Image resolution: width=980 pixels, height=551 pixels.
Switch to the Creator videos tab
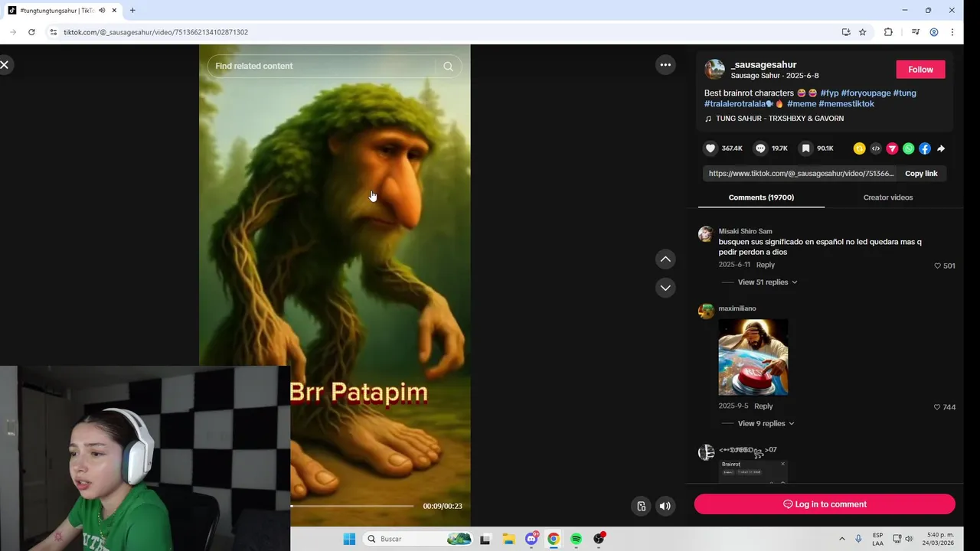click(888, 197)
